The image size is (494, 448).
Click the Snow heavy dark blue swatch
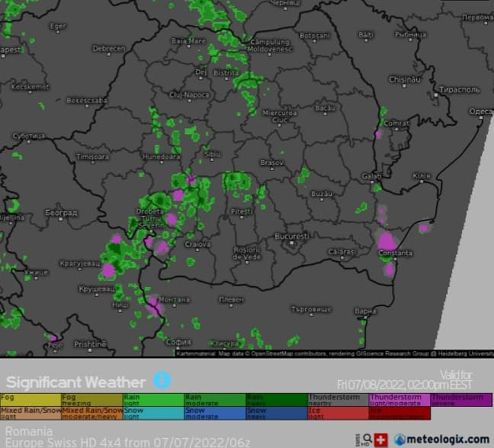(276, 412)
